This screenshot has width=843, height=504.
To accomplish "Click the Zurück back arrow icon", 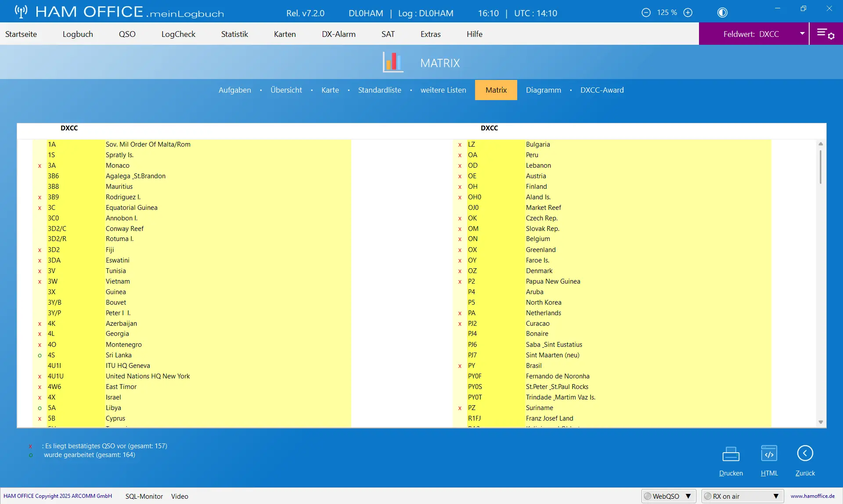I will coord(805,453).
